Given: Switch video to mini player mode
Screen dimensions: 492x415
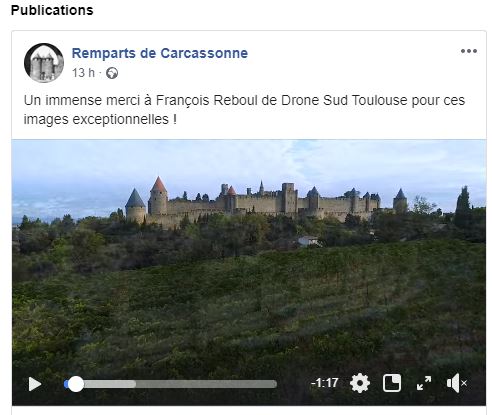Looking at the screenshot, I should (392, 383).
